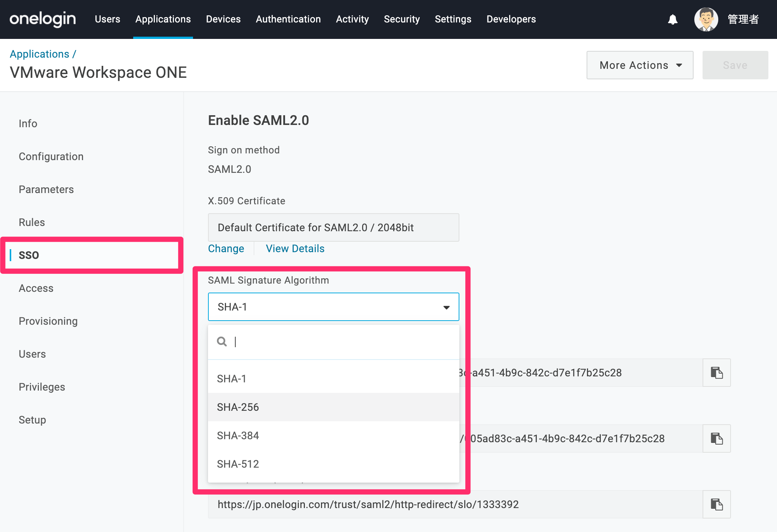The height and width of the screenshot is (532, 777).
Task: Go to the Setup sidebar tab
Action: pos(33,420)
